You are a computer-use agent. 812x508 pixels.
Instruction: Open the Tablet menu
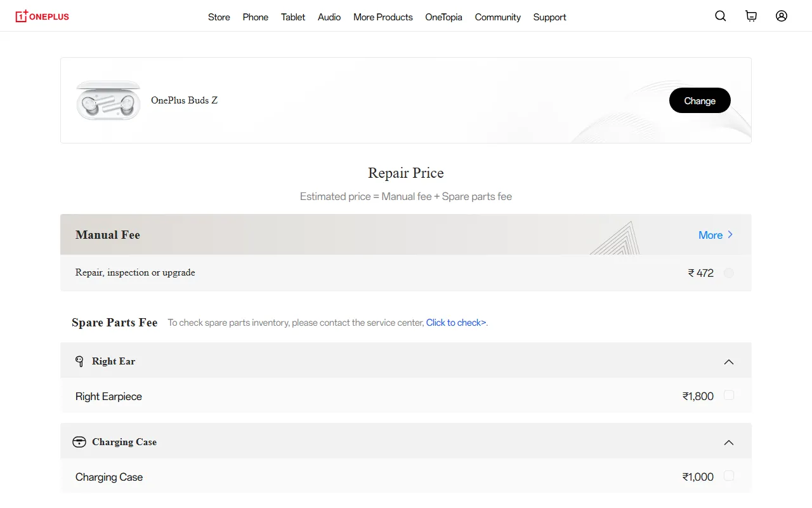tap(293, 17)
